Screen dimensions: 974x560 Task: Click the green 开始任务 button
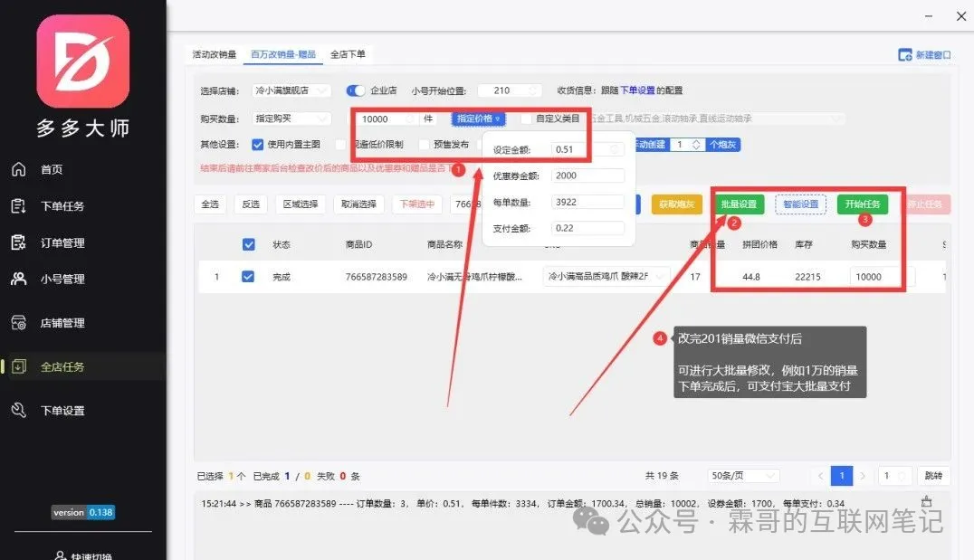861,204
